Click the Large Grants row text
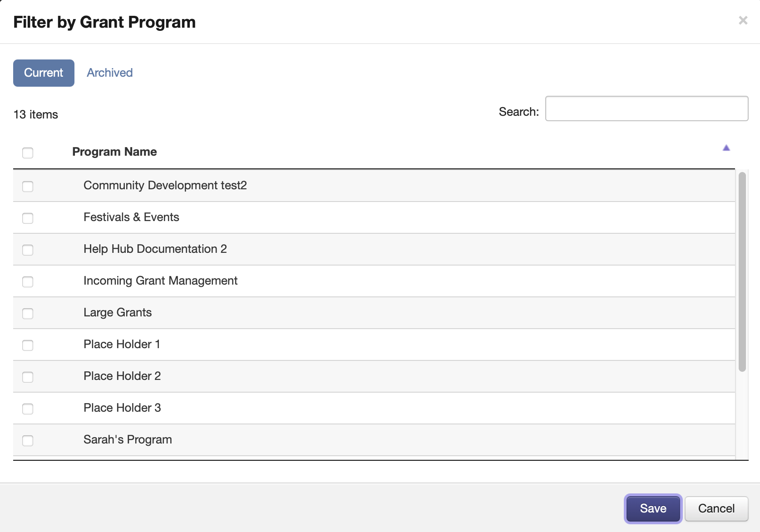The image size is (760, 532). (x=118, y=312)
